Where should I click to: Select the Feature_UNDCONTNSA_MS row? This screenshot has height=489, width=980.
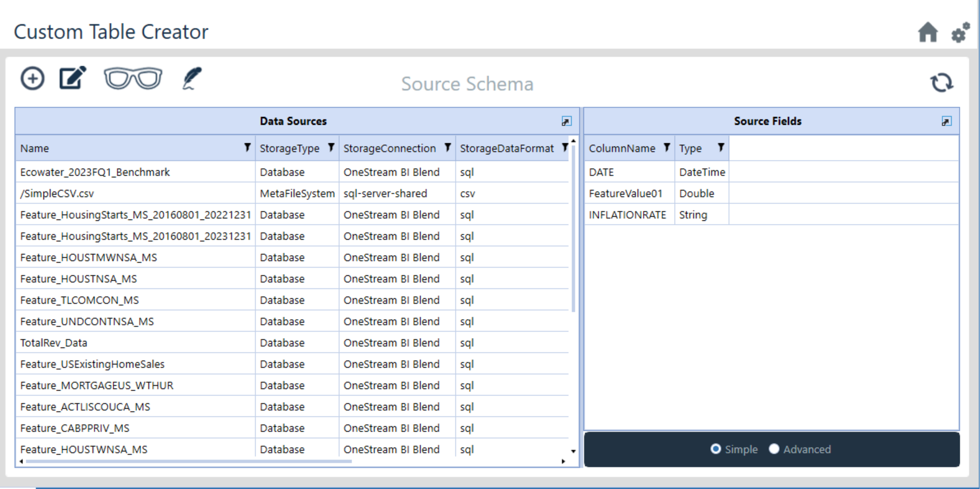tap(292, 321)
